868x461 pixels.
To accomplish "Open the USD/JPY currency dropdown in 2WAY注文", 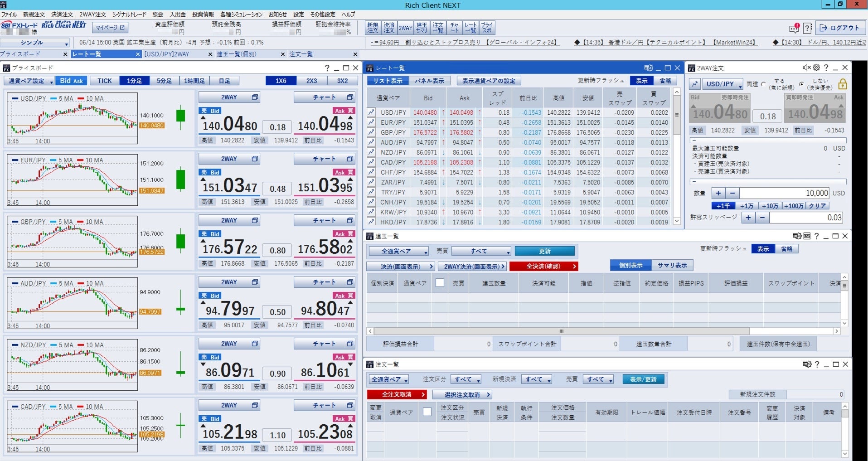I will tap(723, 84).
